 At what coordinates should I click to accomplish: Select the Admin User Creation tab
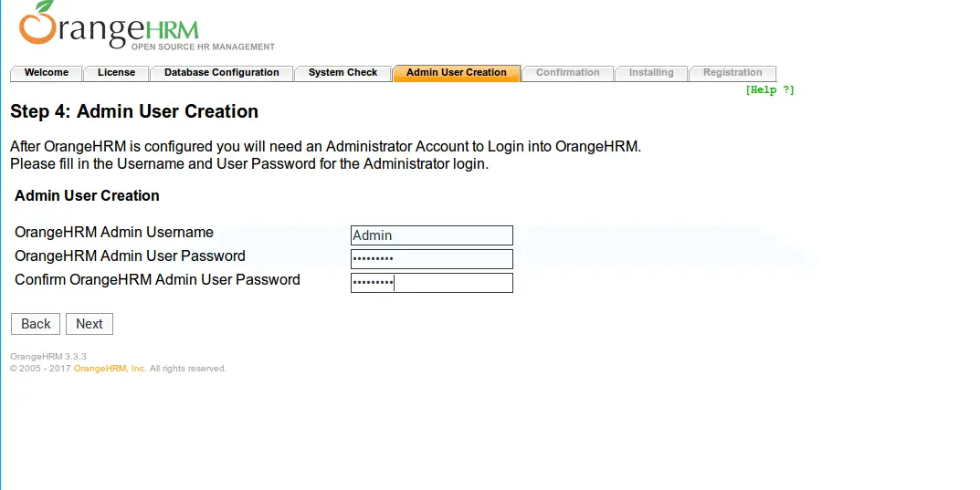click(x=457, y=72)
